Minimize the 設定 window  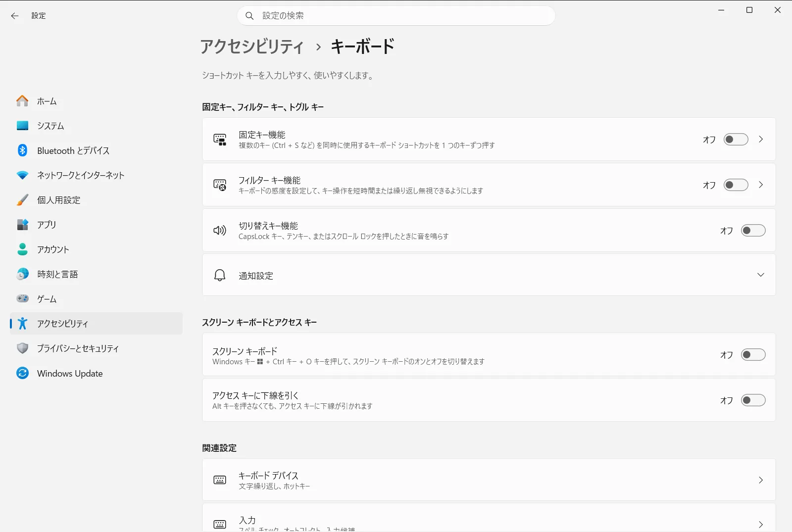click(721, 10)
